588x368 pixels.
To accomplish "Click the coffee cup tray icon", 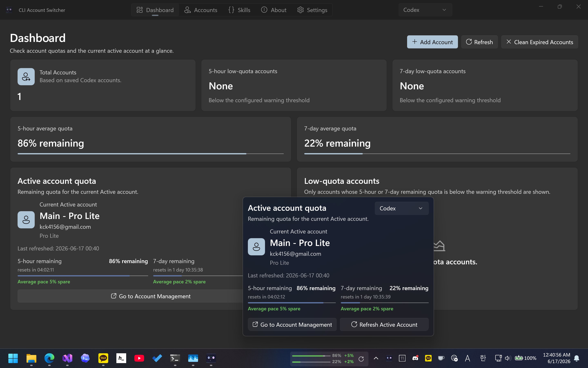I will click(441, 358).
